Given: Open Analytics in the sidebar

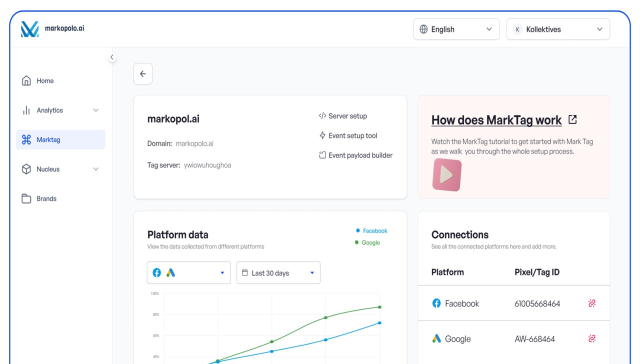Looking at the screenshot, I should (x=61, y=110).
